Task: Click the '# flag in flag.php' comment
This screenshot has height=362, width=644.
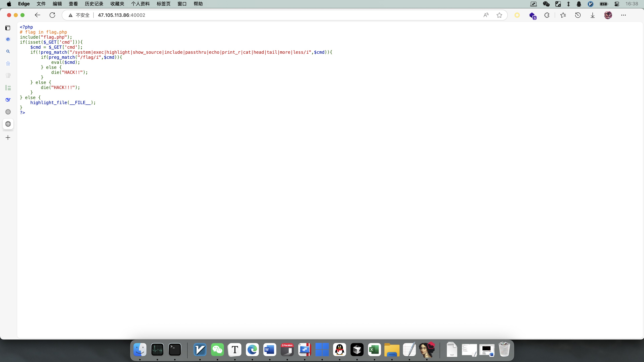Action: point(43,32)
